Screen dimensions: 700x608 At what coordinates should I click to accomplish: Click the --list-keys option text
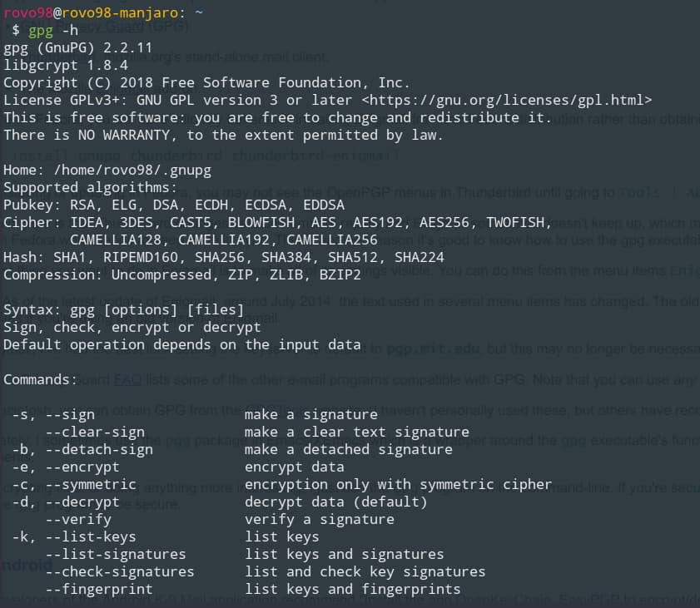coord(91,536)
